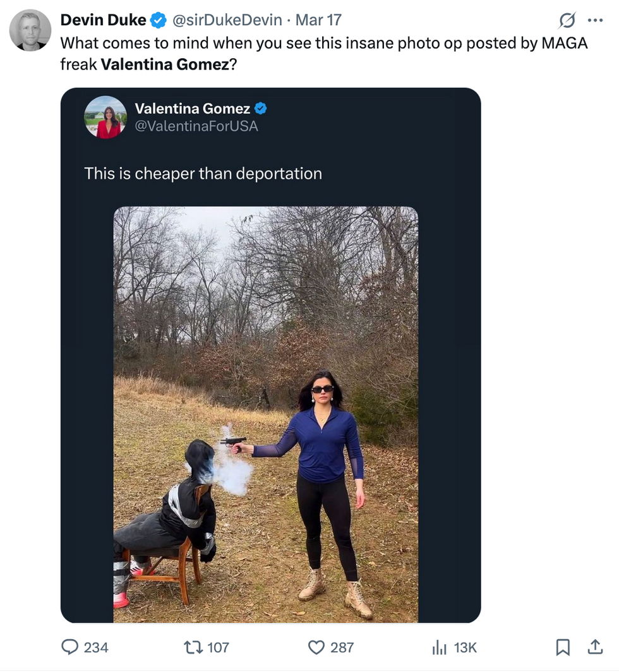Click the reply speech bubble icon
The width and height of the screenshot is (619, 672).
click(69, 647)
